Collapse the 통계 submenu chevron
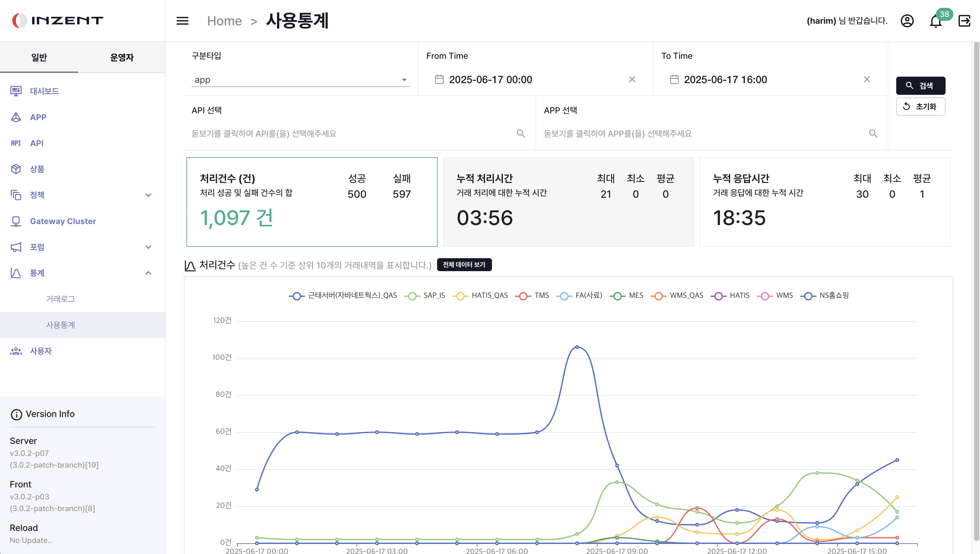The width and height of the screenshot is (980, 554). (x=148, y=273)
